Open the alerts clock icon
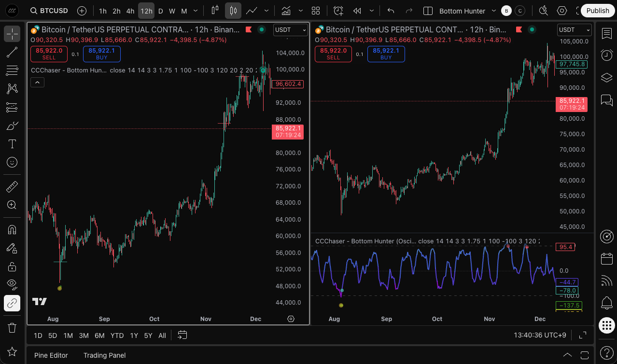This screenshot has height=364, width=617. [606, 55]
